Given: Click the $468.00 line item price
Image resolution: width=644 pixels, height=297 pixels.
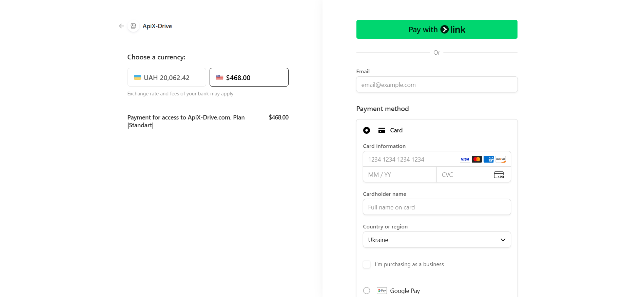Looking at the screenshot, I should [279, 117].
